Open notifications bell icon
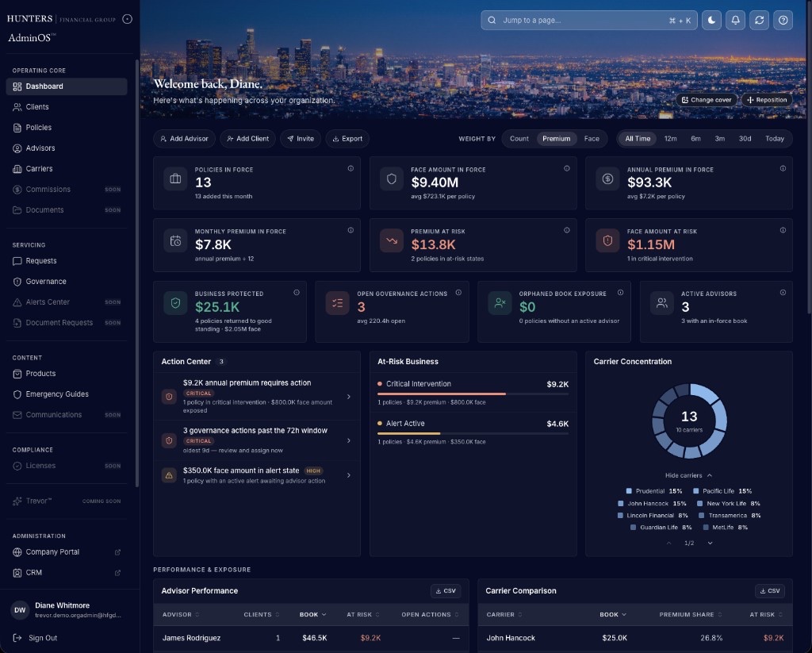This screenshot has height=653, width=812. [x=735, y=20]
